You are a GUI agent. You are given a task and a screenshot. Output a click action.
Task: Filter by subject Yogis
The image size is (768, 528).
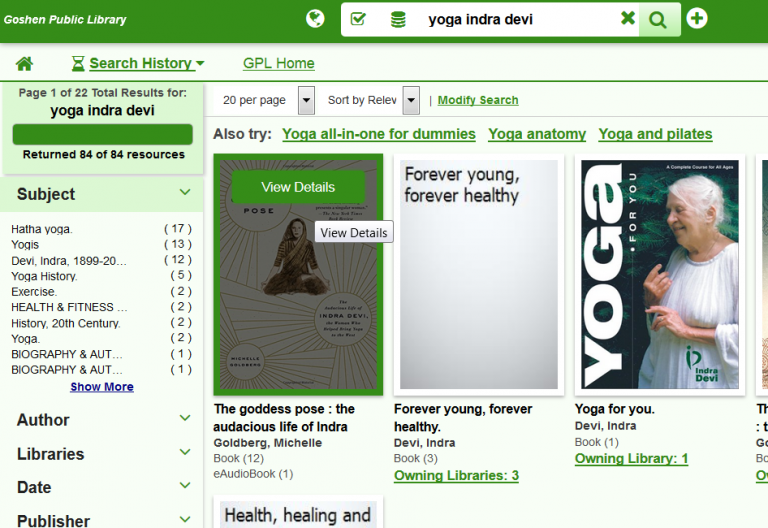[25, 244]
